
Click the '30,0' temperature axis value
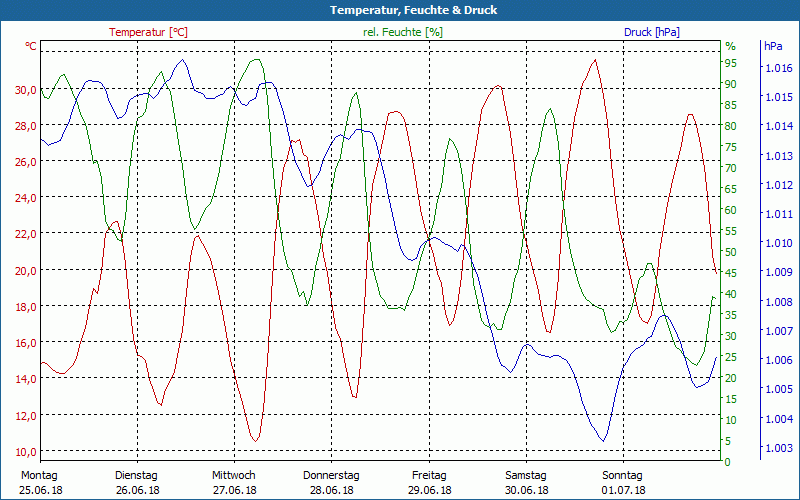[x=26, y=90]
